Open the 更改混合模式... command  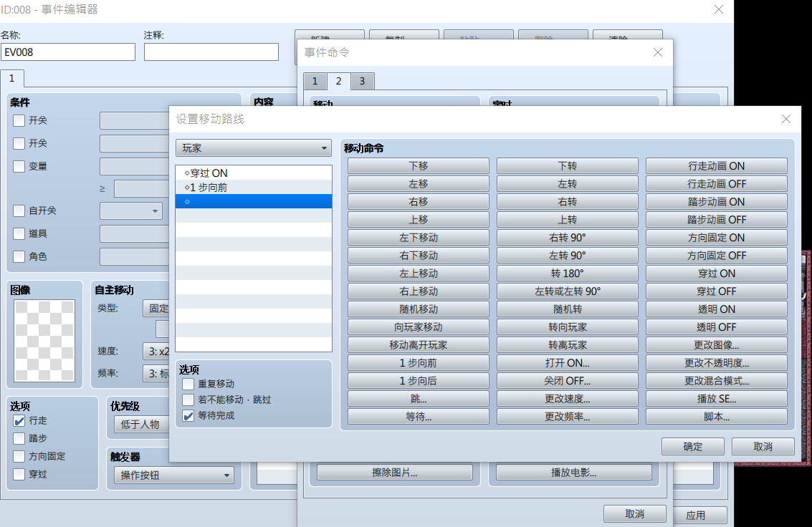tap(716, 381)
